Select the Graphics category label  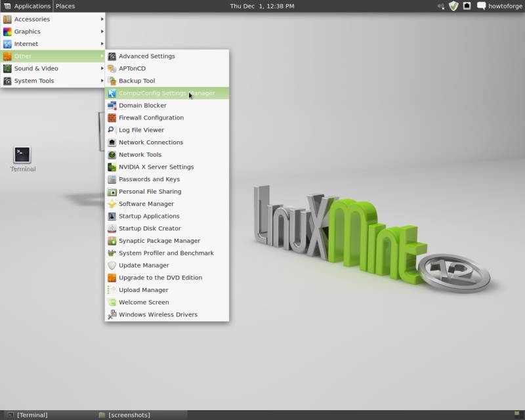pos(28,31)
